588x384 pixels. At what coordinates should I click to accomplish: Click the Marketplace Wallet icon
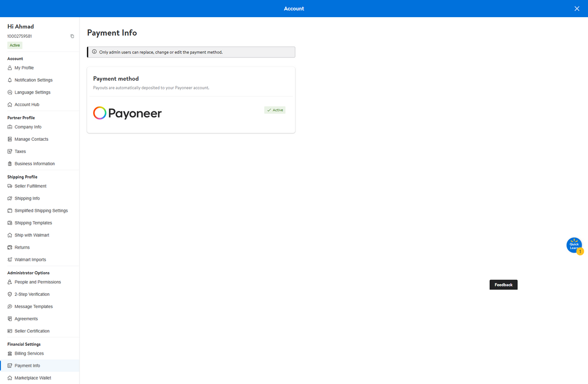10,378
